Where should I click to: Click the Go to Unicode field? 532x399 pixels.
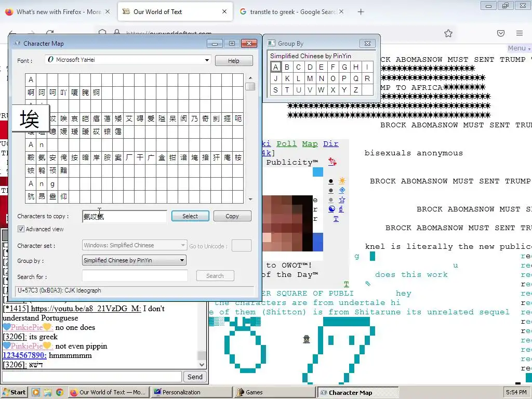click(x=241, y=246)
